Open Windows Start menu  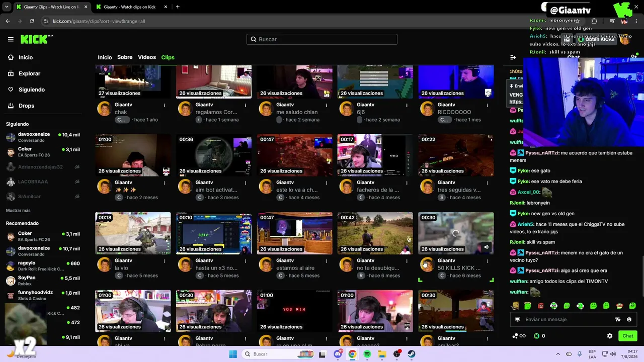pos(232,354)
